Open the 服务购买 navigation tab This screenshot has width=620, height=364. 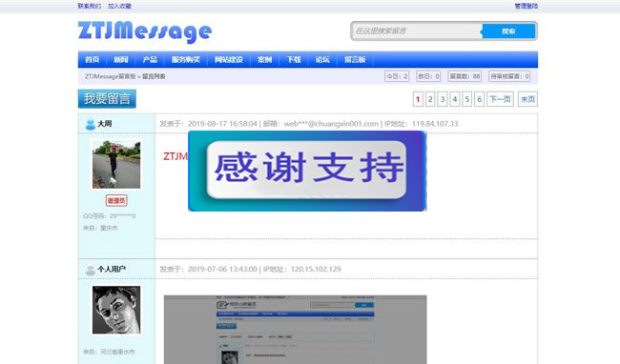[185, 60]
